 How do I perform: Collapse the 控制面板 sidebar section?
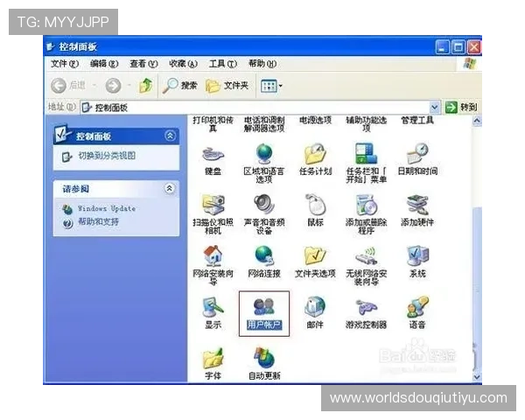point(170,136)
